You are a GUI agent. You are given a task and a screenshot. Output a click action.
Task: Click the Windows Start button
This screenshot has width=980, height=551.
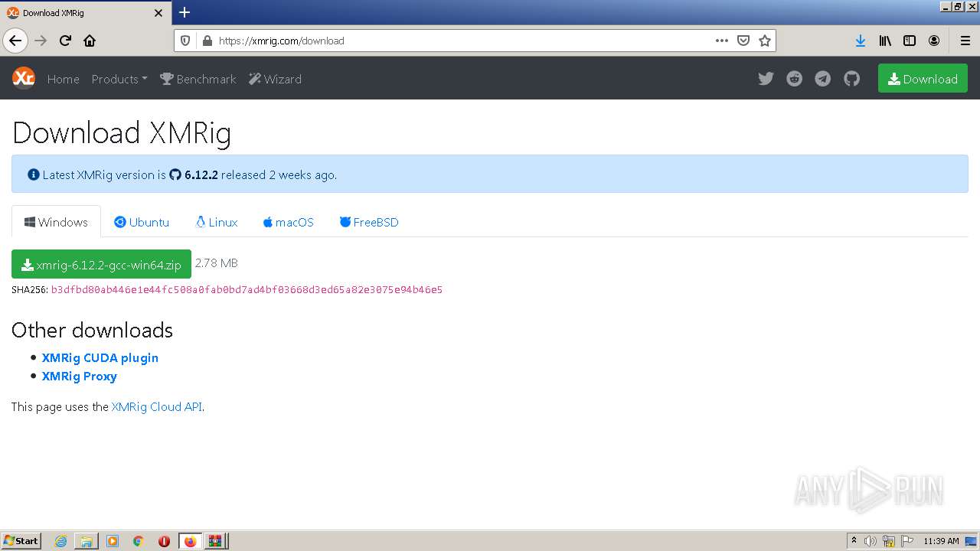[21, 541]
